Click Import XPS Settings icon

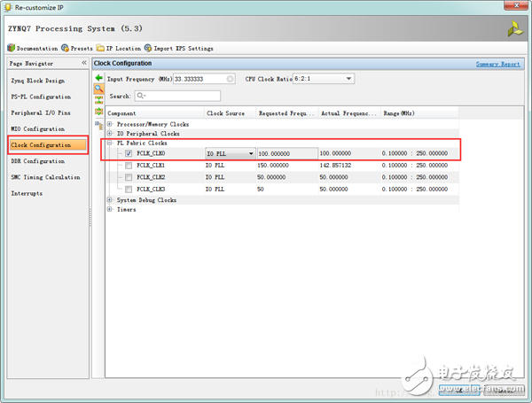(147, 48)
